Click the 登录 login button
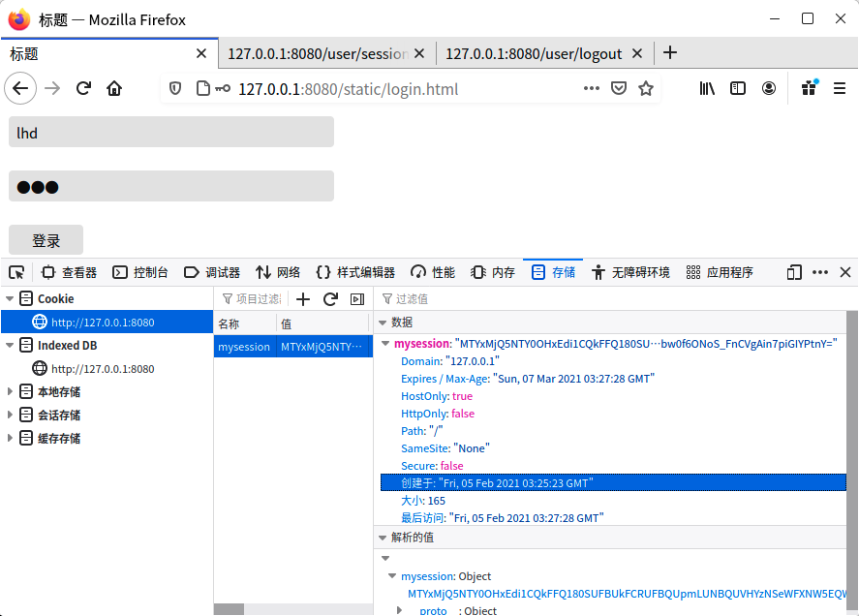Screen dimensions: 859x616 coord(46,240)
